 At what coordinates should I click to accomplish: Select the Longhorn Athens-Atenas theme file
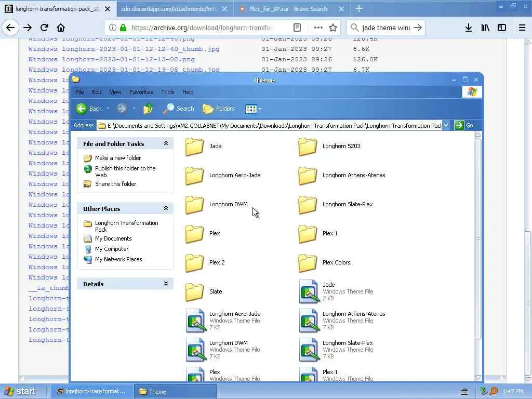pos(342,321)
